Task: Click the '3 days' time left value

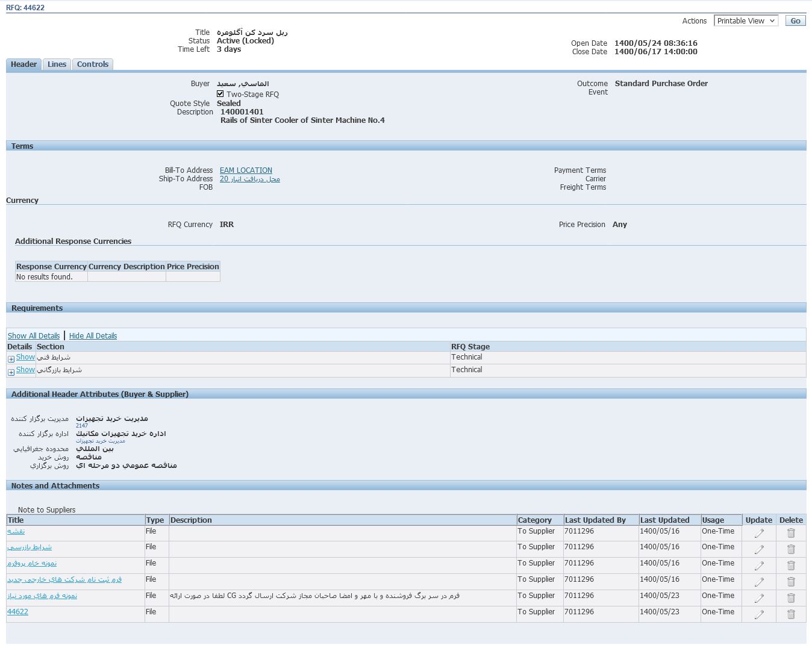Action: coord(229,49)
